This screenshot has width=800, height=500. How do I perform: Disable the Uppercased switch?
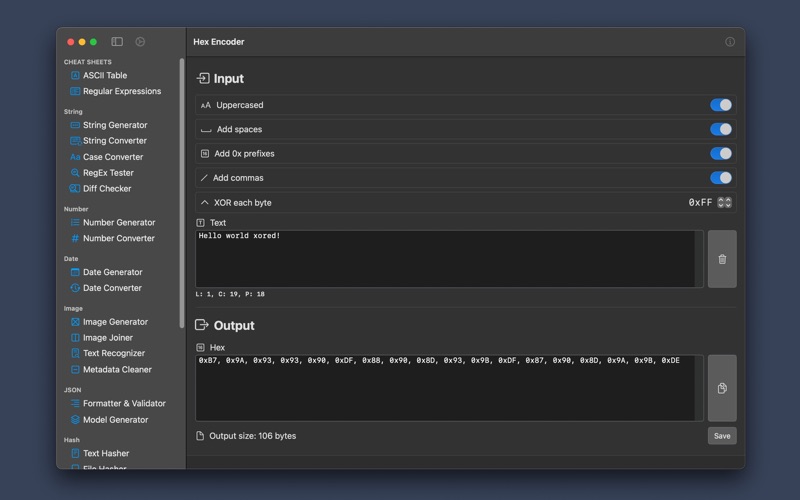(x=720, y=105)
